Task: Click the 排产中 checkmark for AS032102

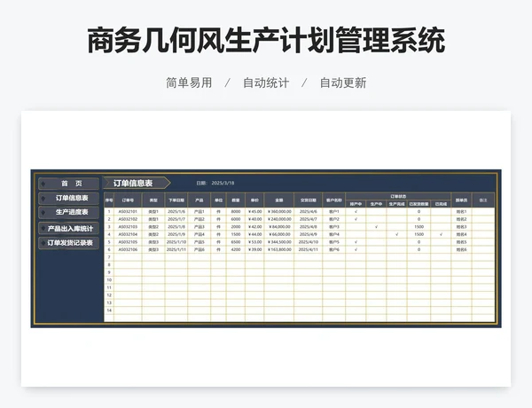Action: [x=356, y=219]
